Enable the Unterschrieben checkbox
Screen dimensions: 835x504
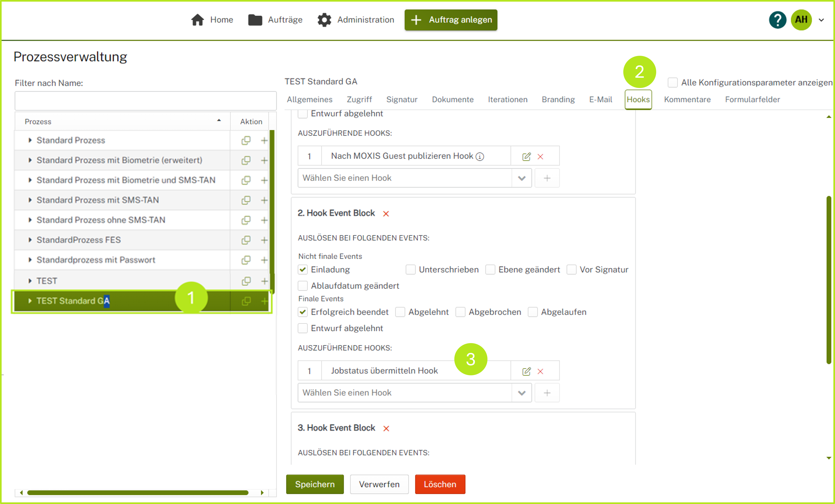[410, 269]
